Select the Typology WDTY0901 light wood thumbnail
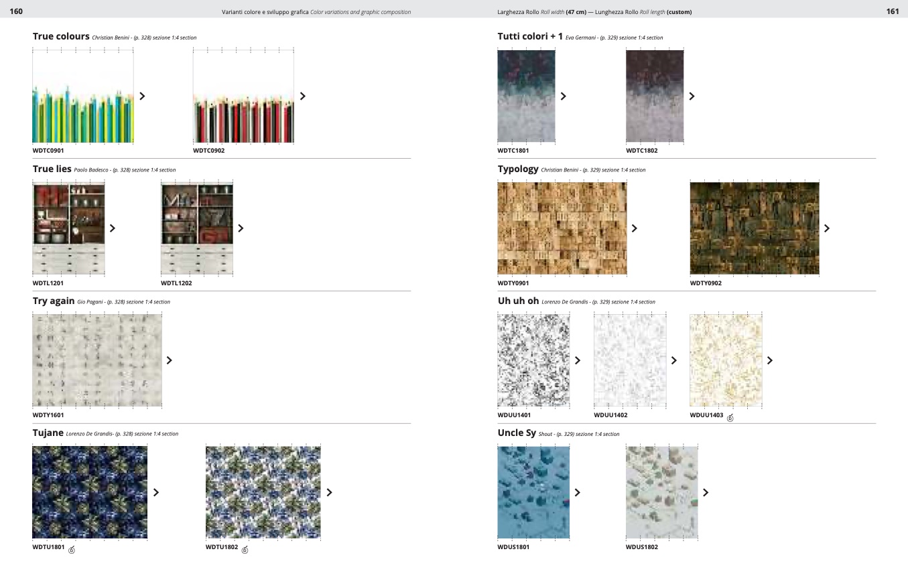 click(x=562, y=228)
